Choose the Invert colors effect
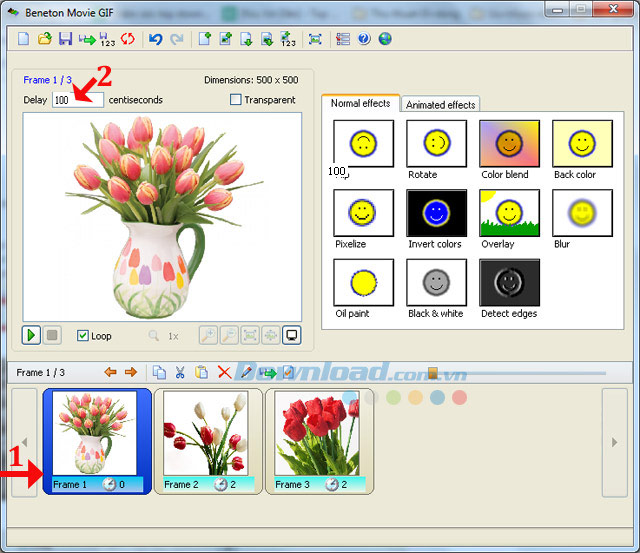640x553 pixels. pyautogui.click(x=435, y=213)
